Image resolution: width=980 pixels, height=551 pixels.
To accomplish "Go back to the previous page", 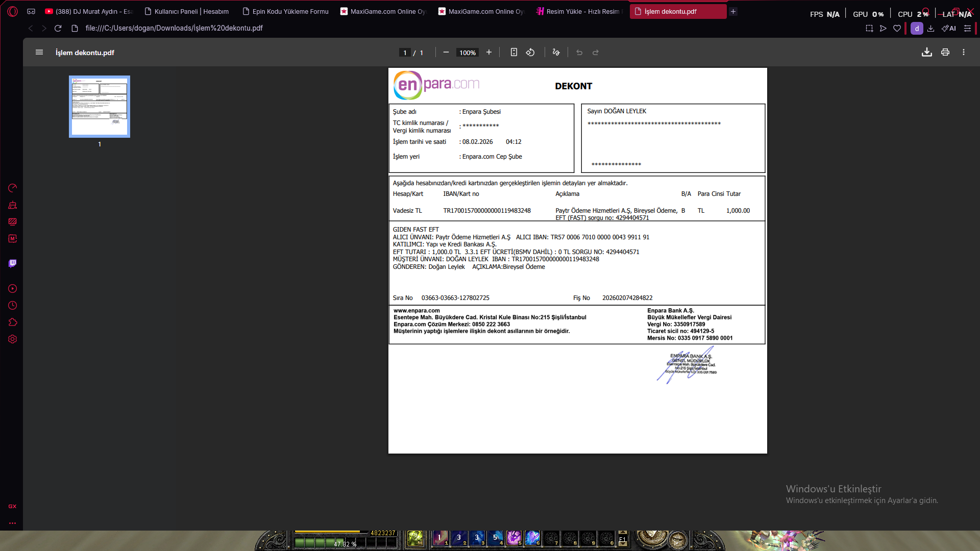I will tap(31, 28).
